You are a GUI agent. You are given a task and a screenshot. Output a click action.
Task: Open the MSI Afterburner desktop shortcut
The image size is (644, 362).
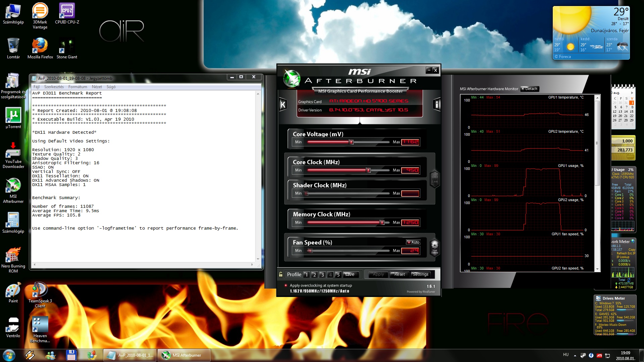13,190
